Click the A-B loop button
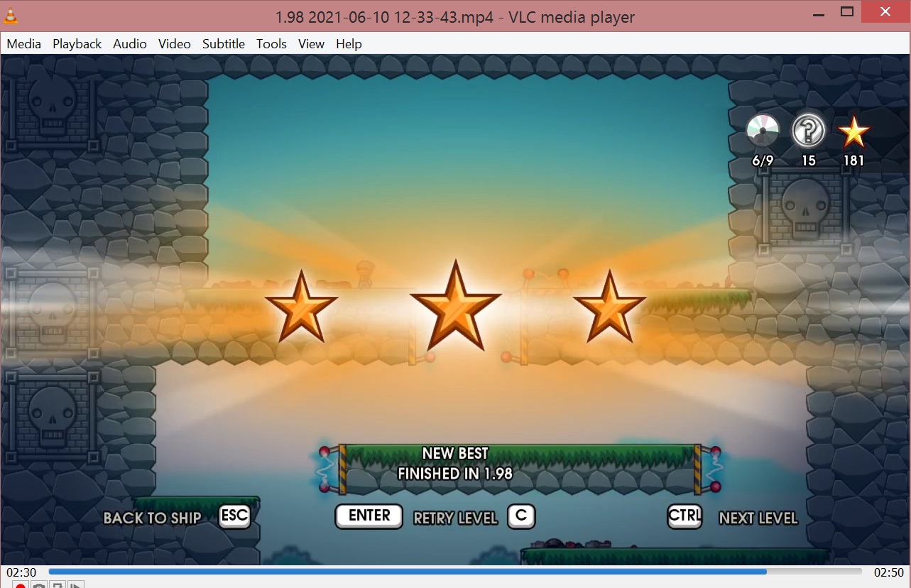 click(58, 584)
